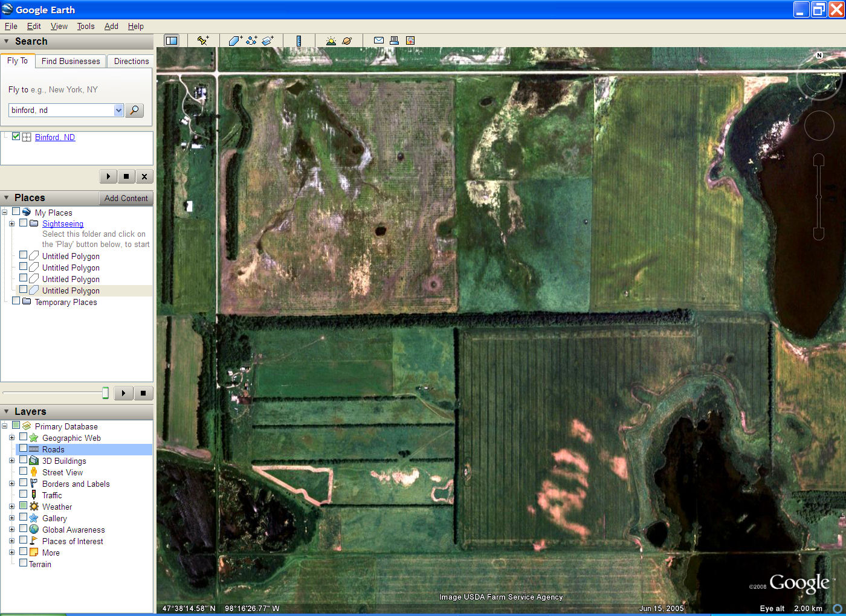The height and width of the screenshot is (616, 846).
Task: Open the Sightseeing link
Action: [x=63, y=223]
